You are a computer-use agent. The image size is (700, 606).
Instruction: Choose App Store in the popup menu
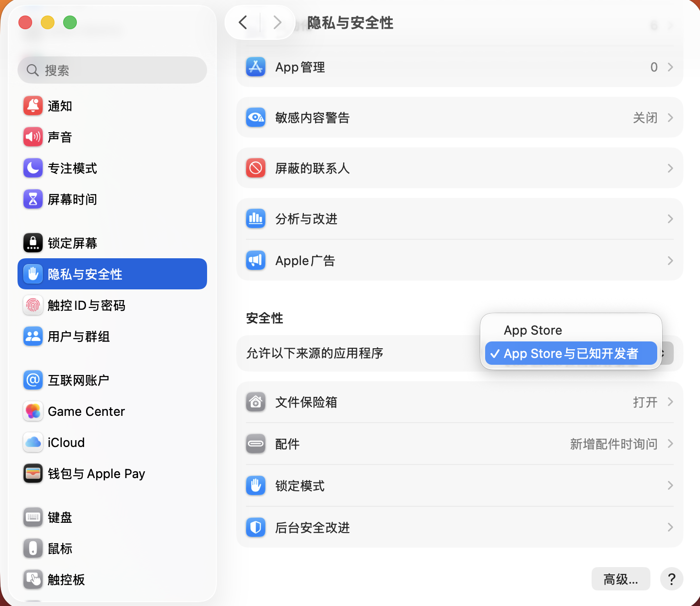tap(571, 331)
